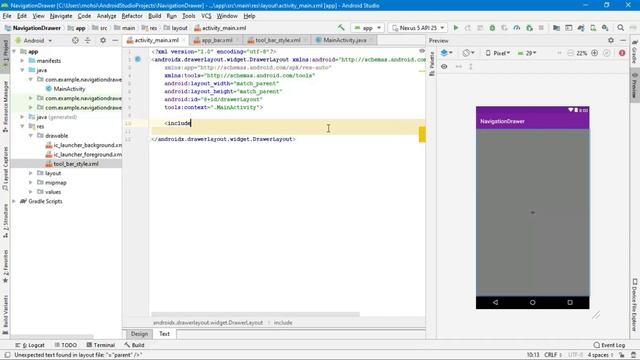The width and height of the screenshot is (640, 360).
Task: Collapse all icon in Project panel header
Action: [x=88, y=40]
